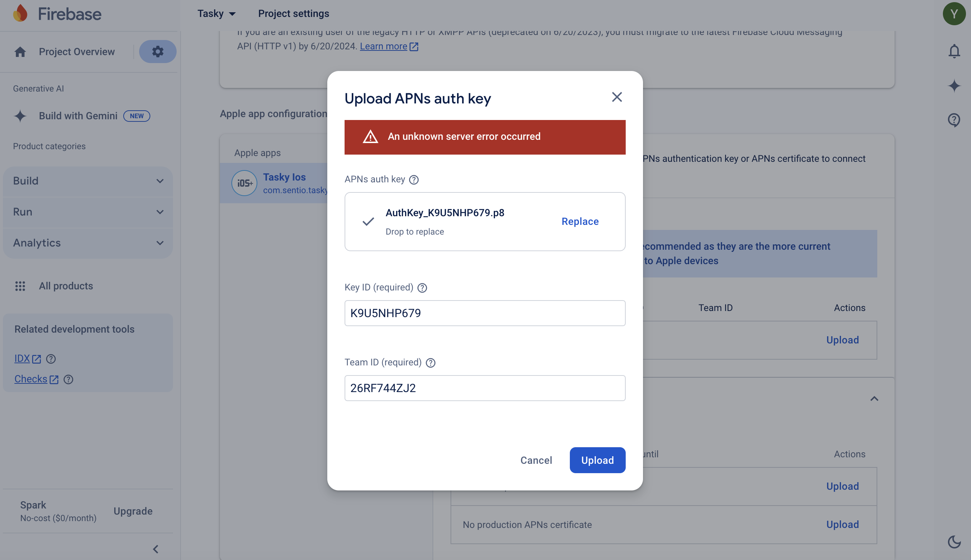
Task: Open the Tasky project dropdown
Action: point(216,14)
